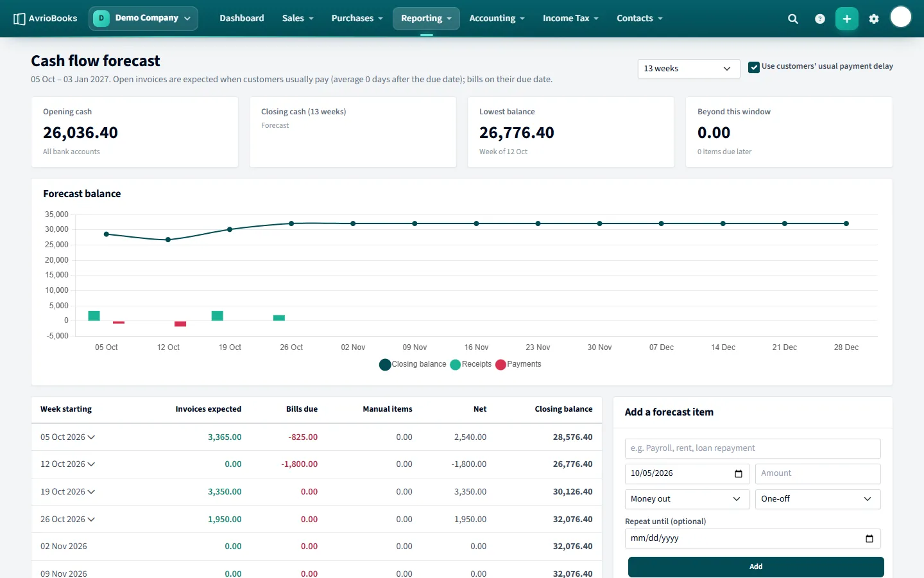Click closing balance 28,576.40 cell
The width and height of the screenshot is (924, 578).
[573, 437]
